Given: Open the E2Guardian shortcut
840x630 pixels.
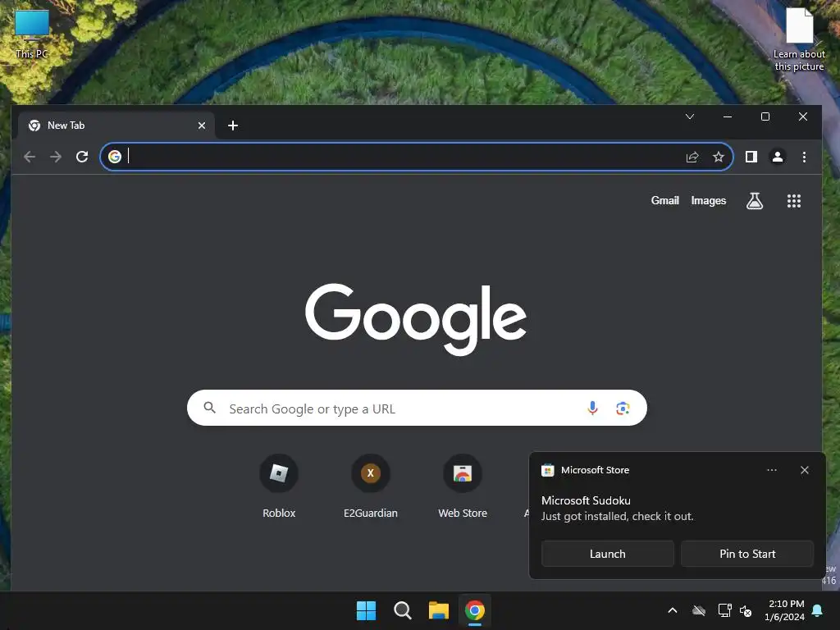Looking at the screenshot, I should [x=370, y=486].
